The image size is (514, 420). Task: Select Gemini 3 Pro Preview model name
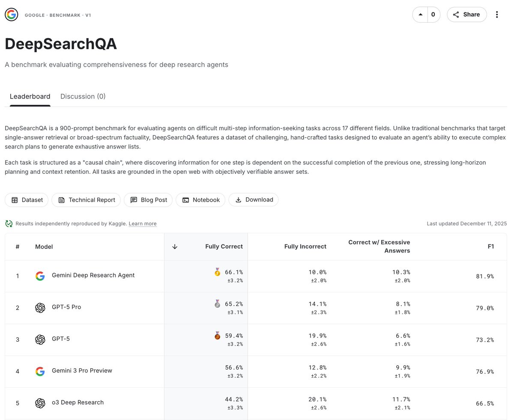click(82, 370)
